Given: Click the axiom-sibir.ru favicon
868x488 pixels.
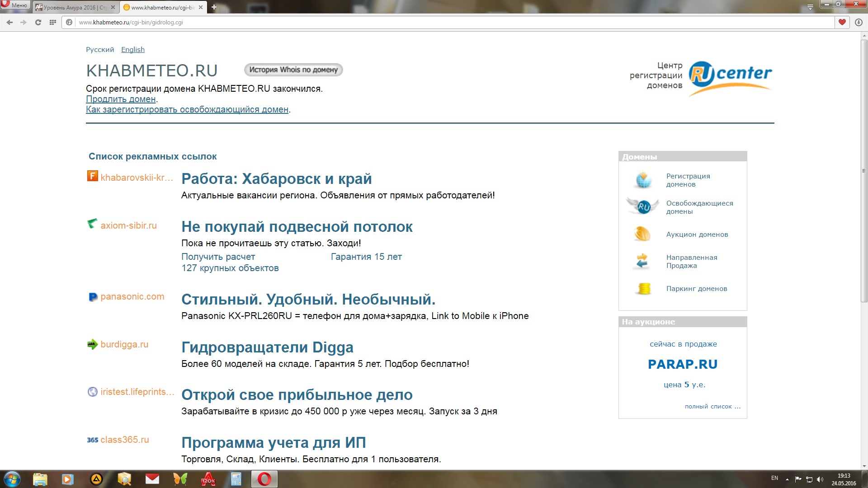Looking at the screenshot, I should tap(92, 224).
